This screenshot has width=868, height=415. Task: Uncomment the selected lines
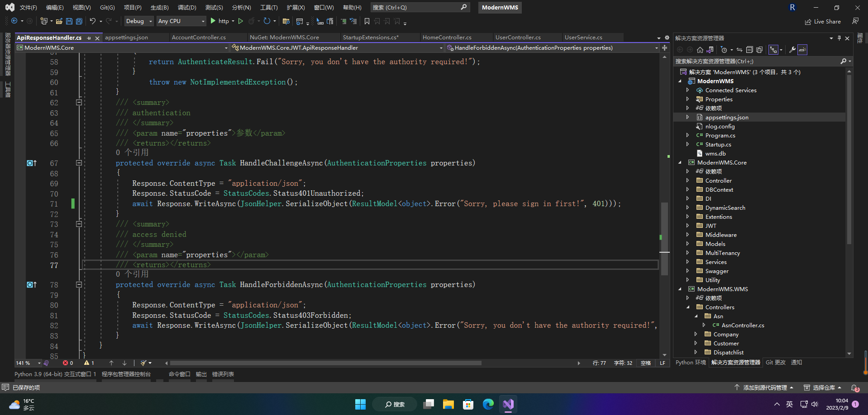click(x=353, y=21)
